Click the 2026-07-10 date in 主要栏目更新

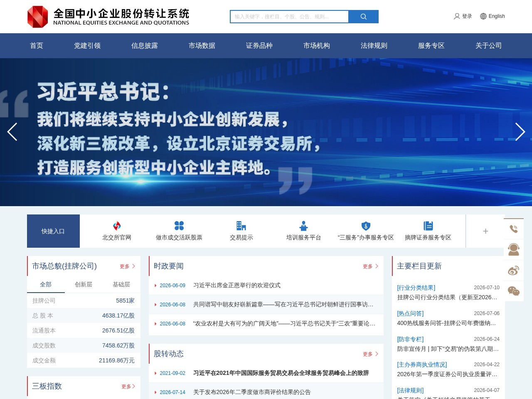487,288
